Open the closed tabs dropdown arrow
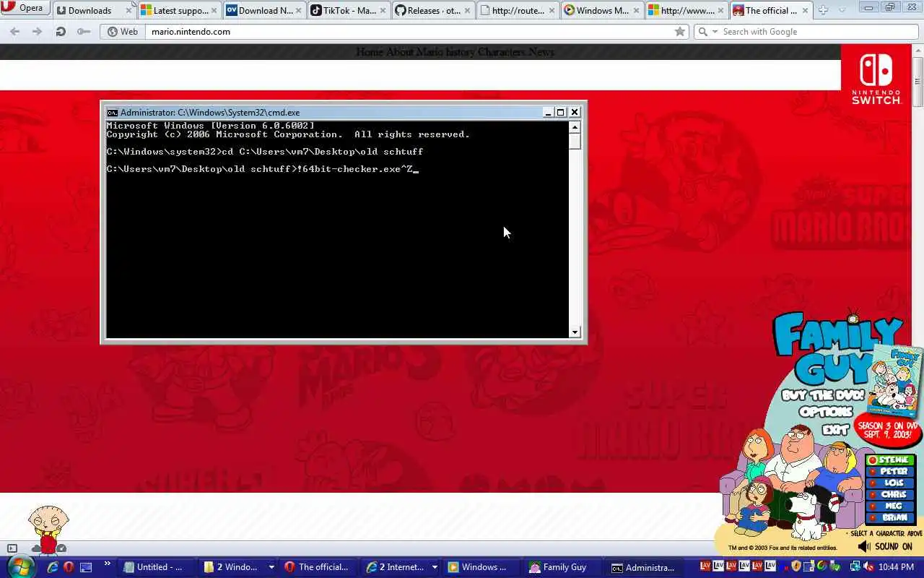 pos(842,10)
